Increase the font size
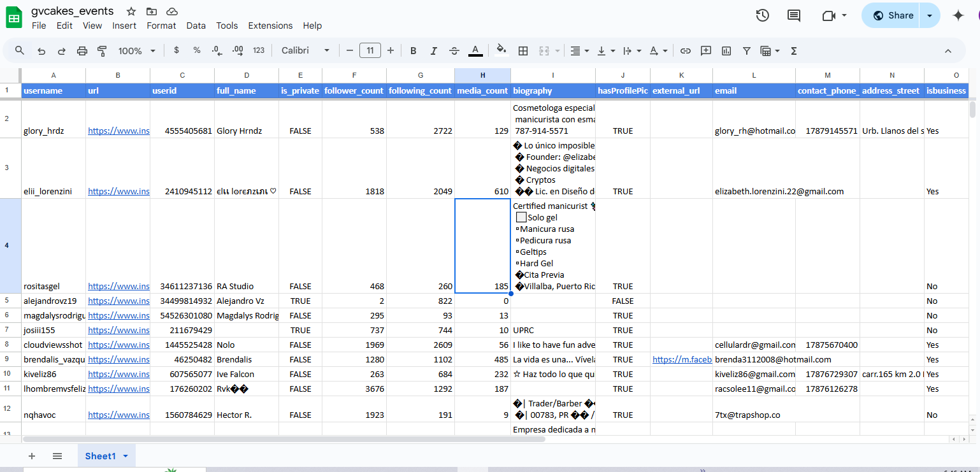This screenshot has width=980, height=472. (391, 50)
